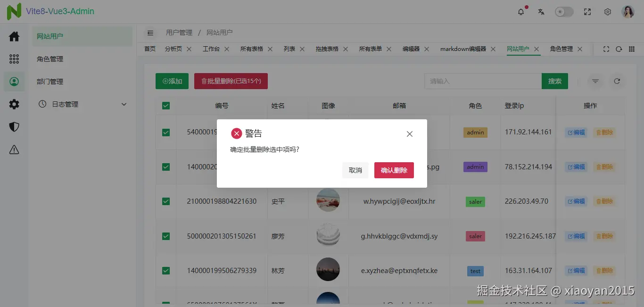Enter fullscreen from header icon

click(x=587, y=12)
